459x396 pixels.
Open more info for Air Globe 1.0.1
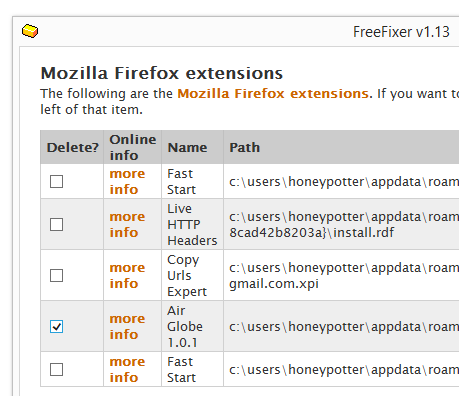coord(127,326)
